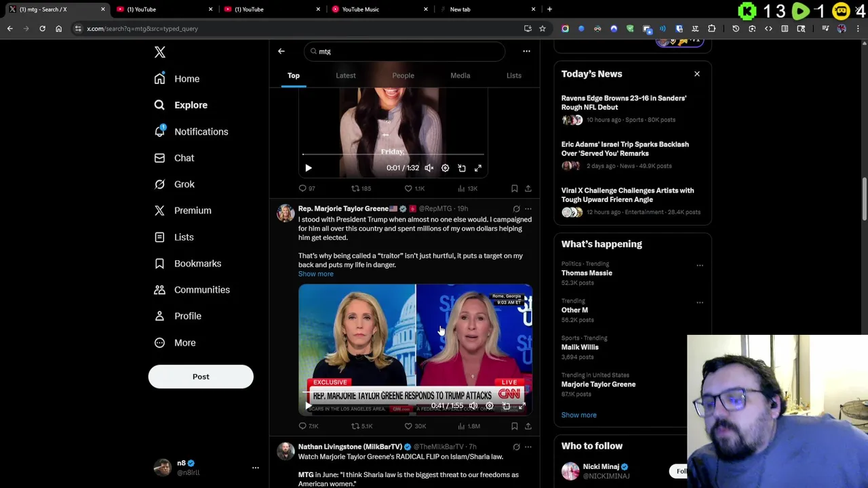
Task: Open Chat in the sidebar
Action: click(x=174, y=158)
